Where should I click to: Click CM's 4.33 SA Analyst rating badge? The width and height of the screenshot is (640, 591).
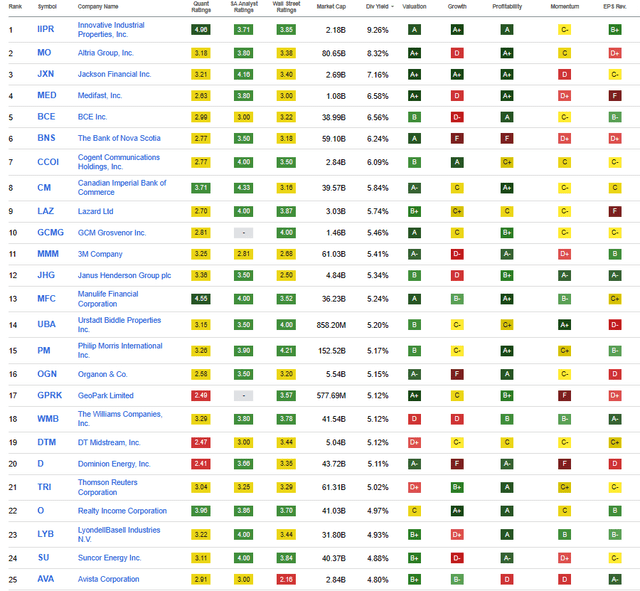pyautogui.click(x=244, y=188)
